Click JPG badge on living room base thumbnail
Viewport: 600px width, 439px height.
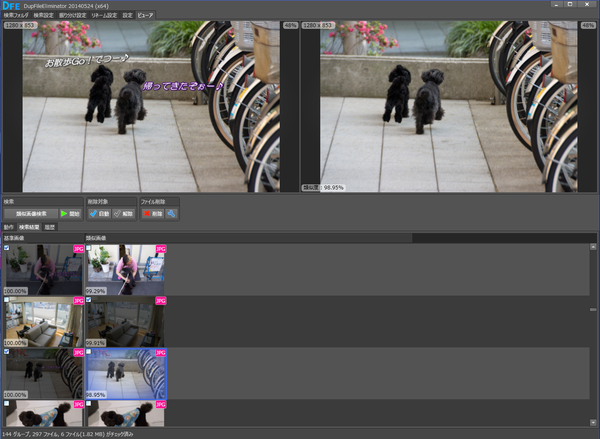coord(78,301)
